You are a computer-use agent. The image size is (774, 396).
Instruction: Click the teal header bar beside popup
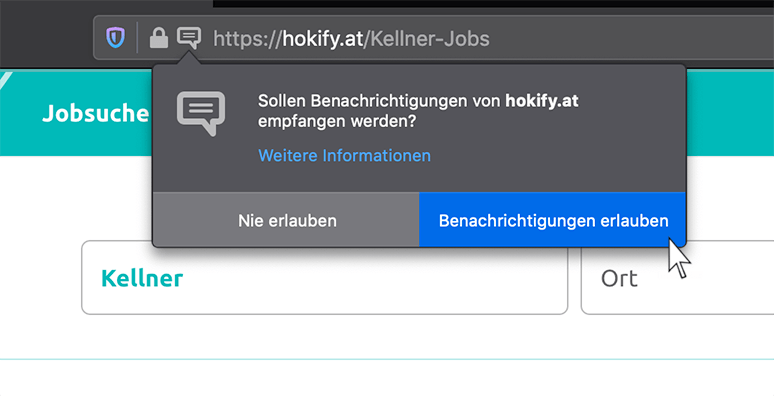(730, 113)
